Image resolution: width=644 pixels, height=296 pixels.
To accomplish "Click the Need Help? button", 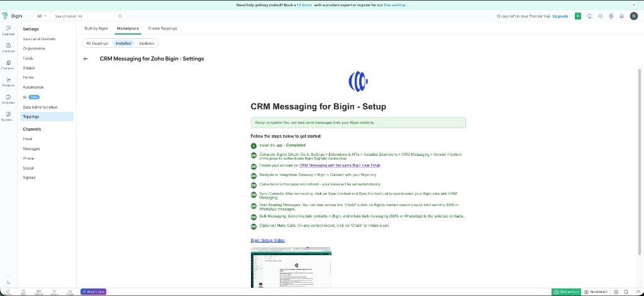I will pyautogui.click(x=596, y=292).
